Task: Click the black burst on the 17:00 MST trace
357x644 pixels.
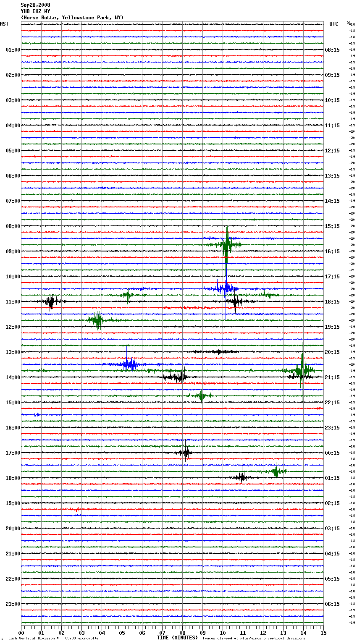Action: point(185,452)
